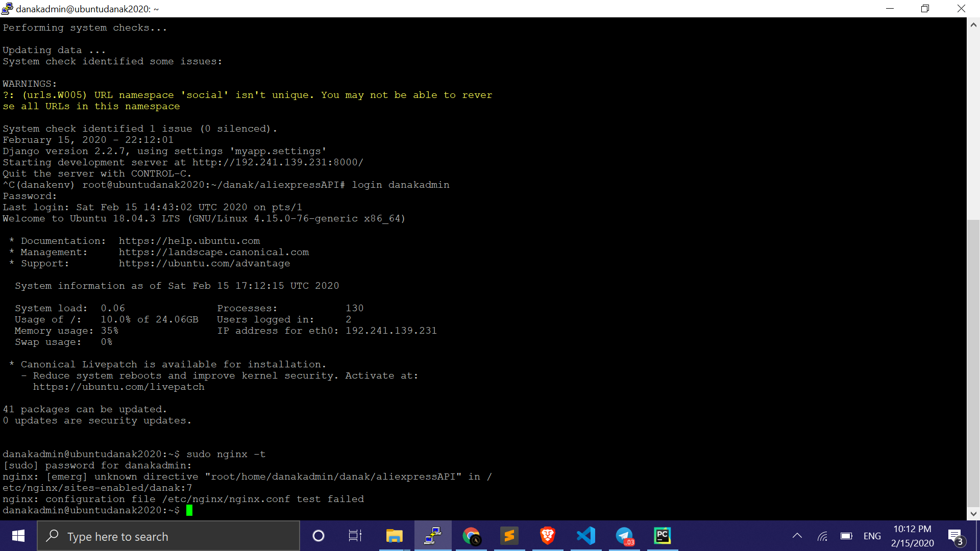This screenshot has width=980, height=551.
Task: Click the Windows Start button
Action: 18,536
